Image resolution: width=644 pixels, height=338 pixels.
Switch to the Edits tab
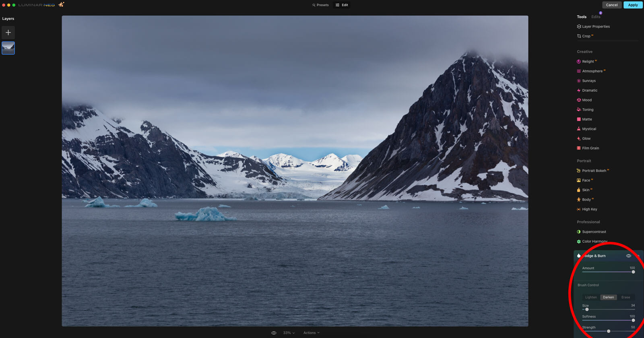tap(596, 17)
